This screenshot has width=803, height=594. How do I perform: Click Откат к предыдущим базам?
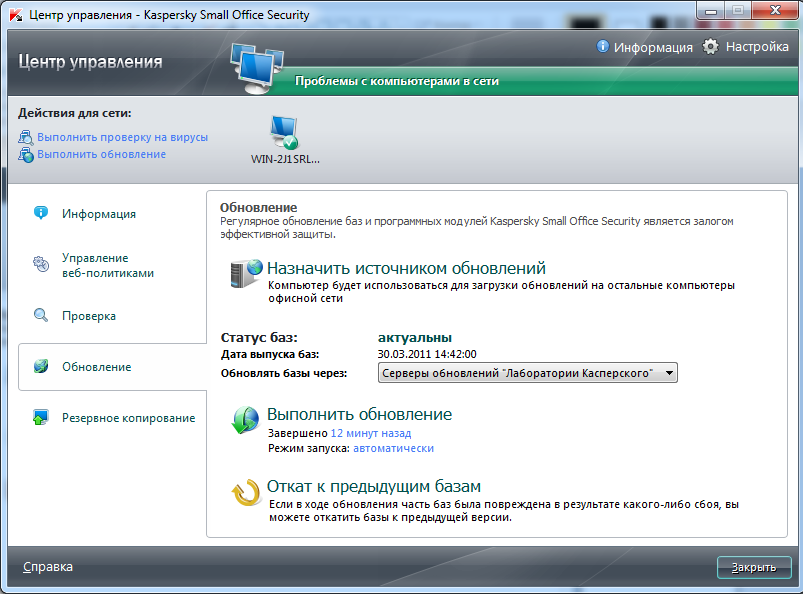[x=374, y=486]
